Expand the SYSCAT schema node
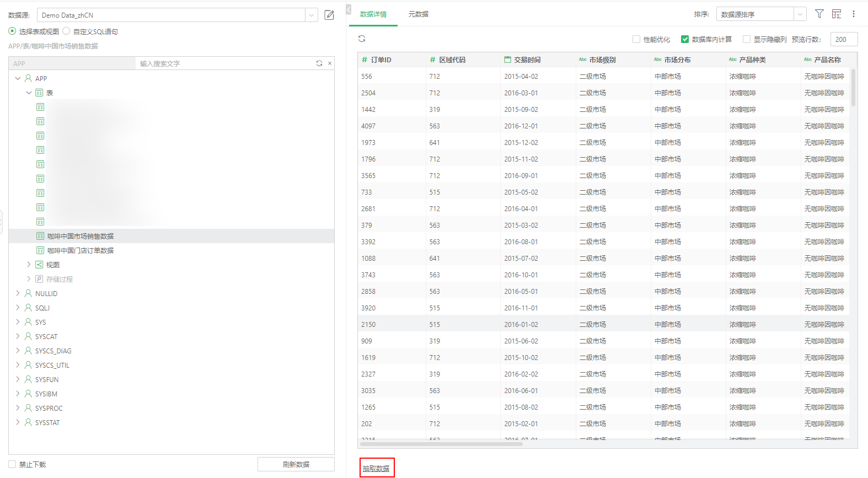 [x=18, y=336]
